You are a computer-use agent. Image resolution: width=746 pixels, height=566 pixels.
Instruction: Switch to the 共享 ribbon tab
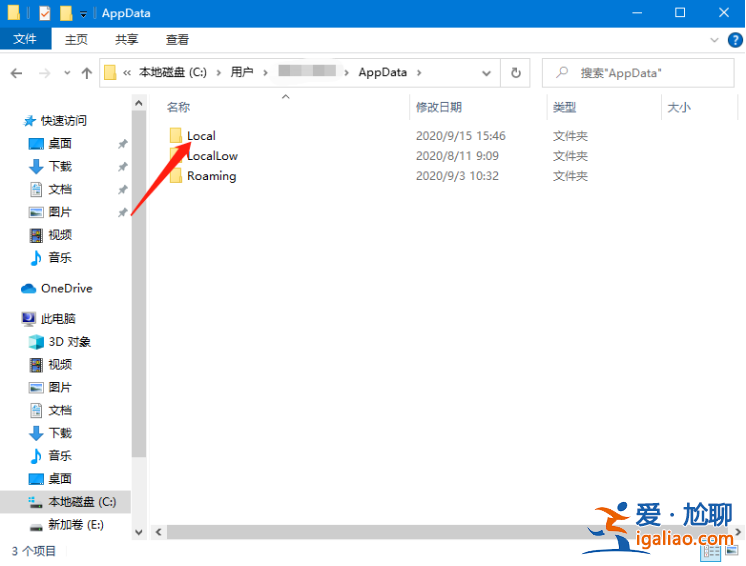127,39
